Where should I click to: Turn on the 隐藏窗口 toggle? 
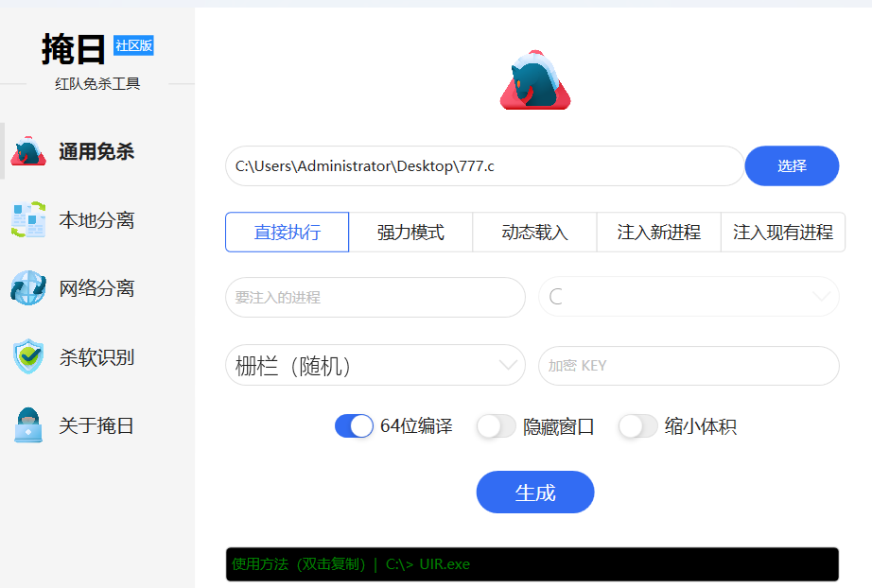(x=496, y=426)
